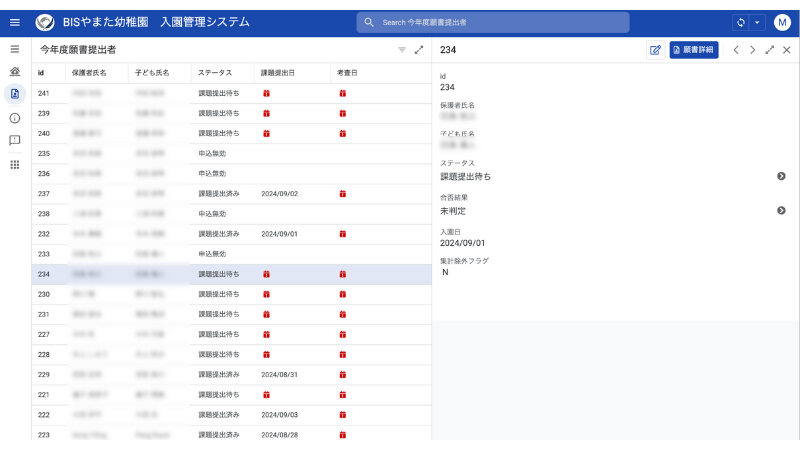Go to the next record with the right chevron
The width and height of the screenshot is (800, 450).
point(753,50)
